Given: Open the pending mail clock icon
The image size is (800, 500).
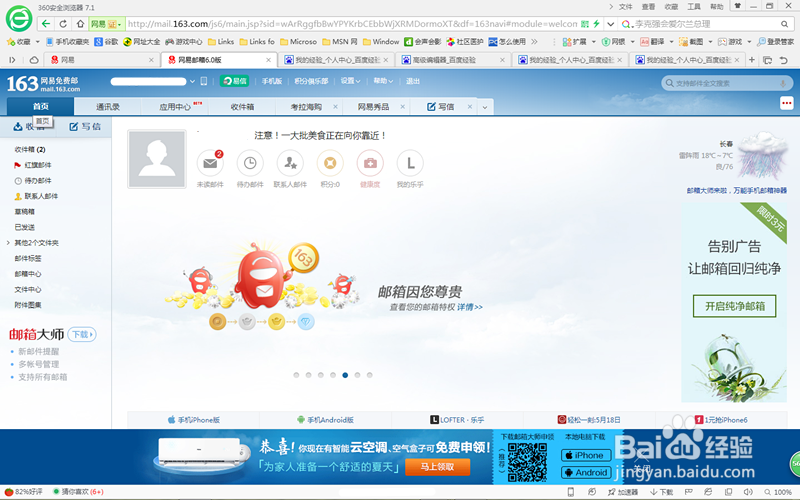Looking at the screenshot, I should point(250,163).
